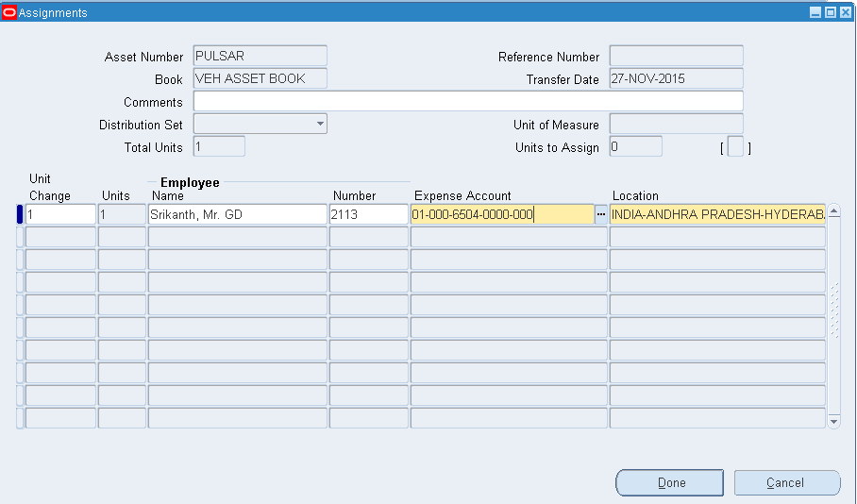857x504 pixels.
Task: Minimize the Assignments window
Action: pos(815,12)
